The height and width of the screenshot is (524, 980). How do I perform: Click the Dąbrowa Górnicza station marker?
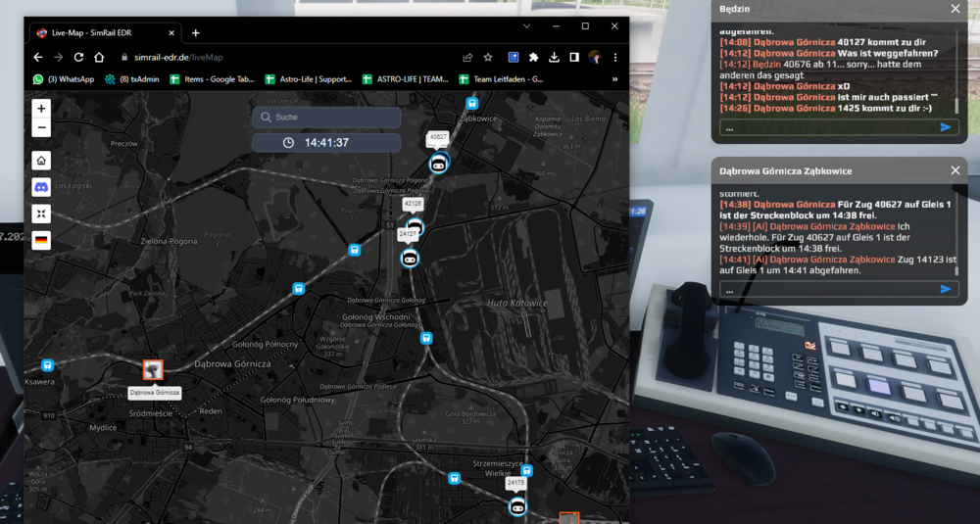coord(153,370)
